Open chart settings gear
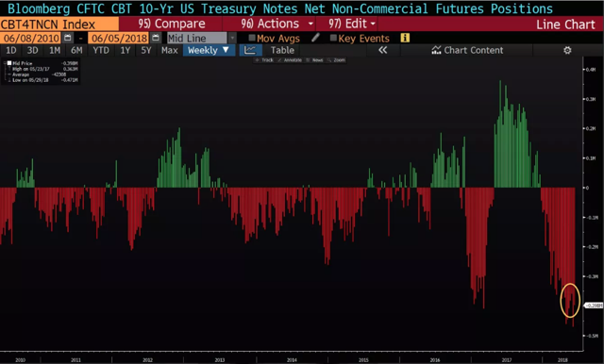 [567, 50]
